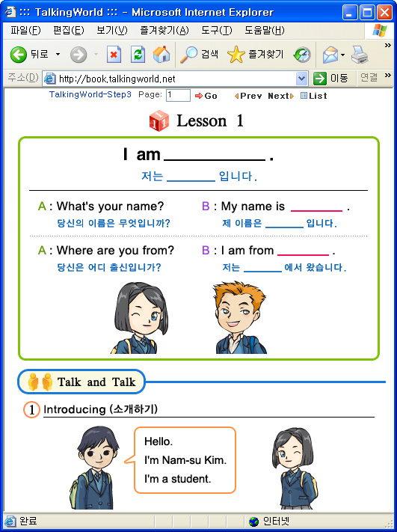
Task: Click the Page number input field
Action: (x=178, y=95)
